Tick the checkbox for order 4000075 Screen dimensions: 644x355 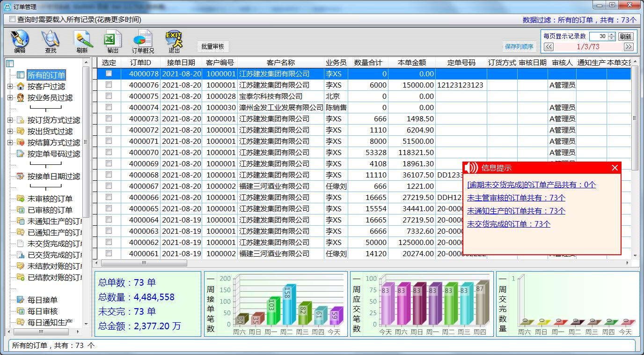(109, 96)
